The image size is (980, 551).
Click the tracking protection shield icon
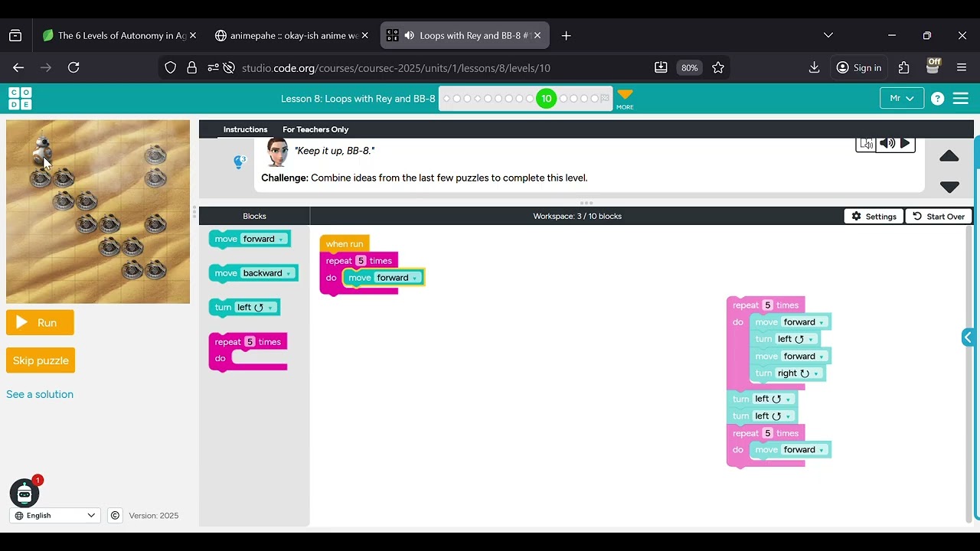point(171,67)
